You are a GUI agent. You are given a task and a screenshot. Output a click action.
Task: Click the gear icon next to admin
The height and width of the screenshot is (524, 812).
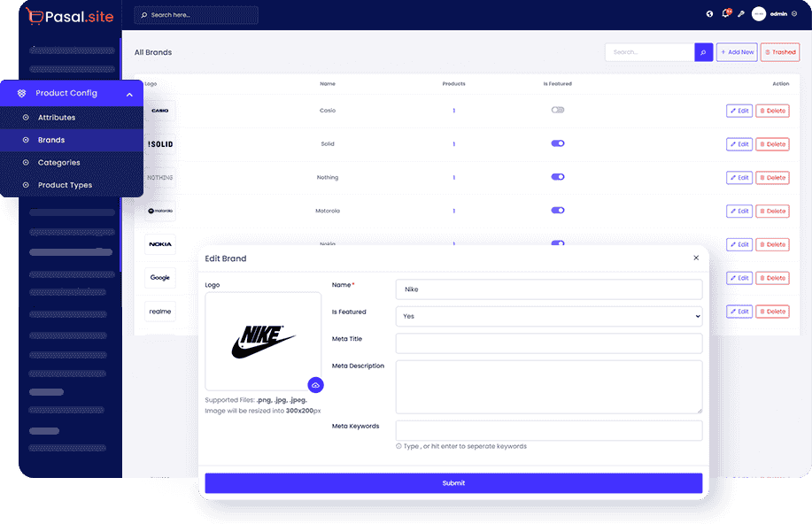click(794, 14)
